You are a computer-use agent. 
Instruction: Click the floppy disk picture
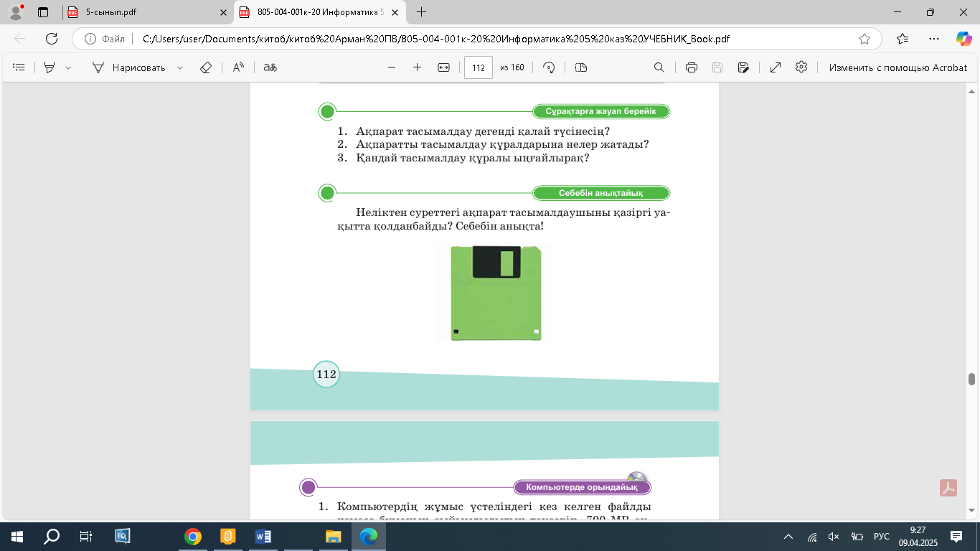point(496,293)
